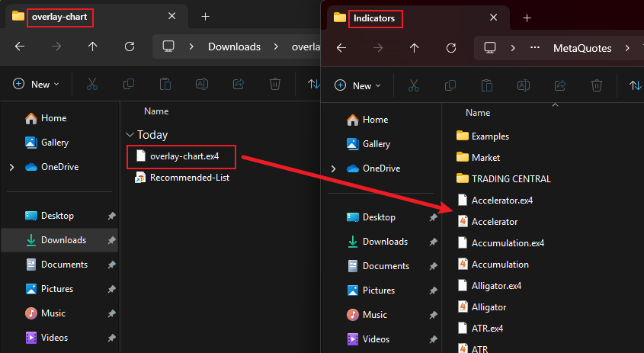Open New dropdown in Indicators window
The width and height of the screenshot is (644, 353).
[357, 86]
